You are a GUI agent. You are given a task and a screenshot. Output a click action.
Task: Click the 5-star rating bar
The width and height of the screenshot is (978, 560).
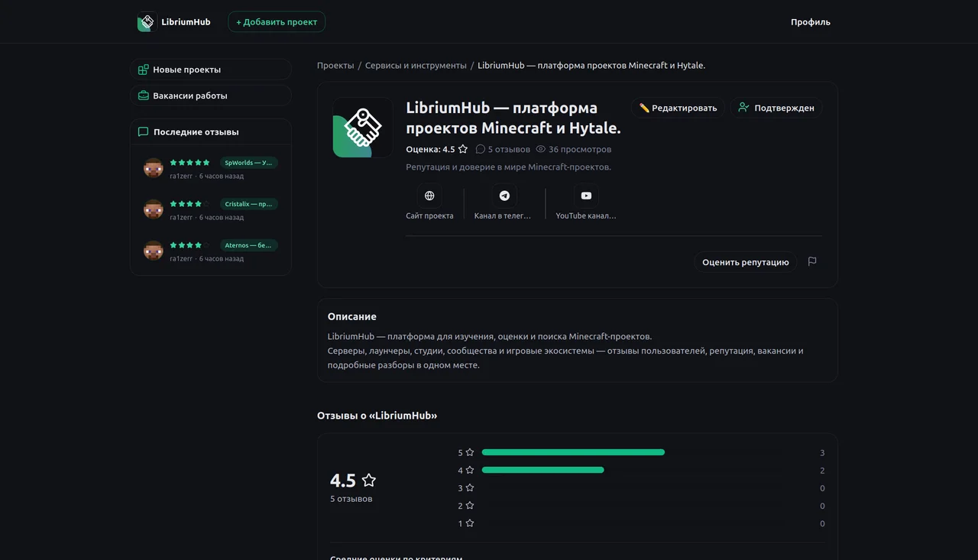click(x=632, y=452)
